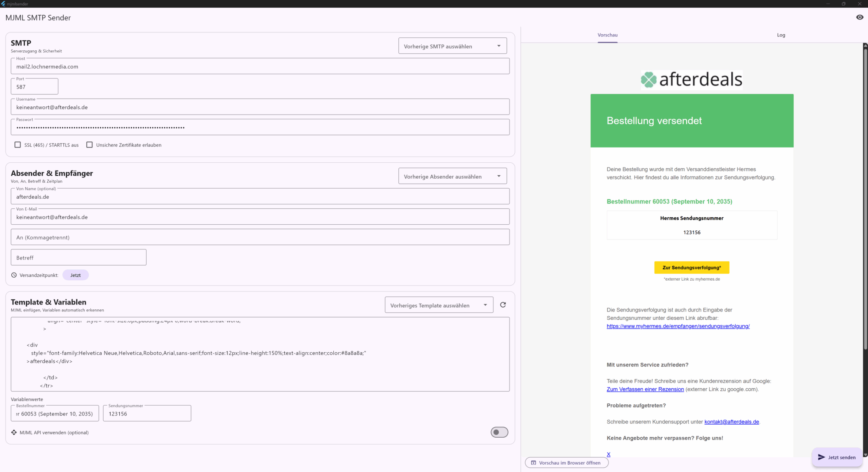This screenshot has width=868, height=472.
Task: Toggle the MJML API verwenden switch
Action: 499,432
